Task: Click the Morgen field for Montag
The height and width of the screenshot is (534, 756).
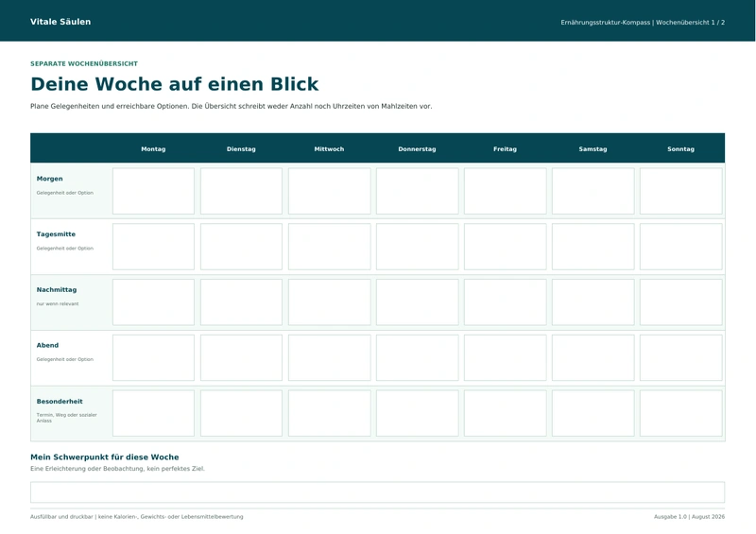Action: (153, 191)
